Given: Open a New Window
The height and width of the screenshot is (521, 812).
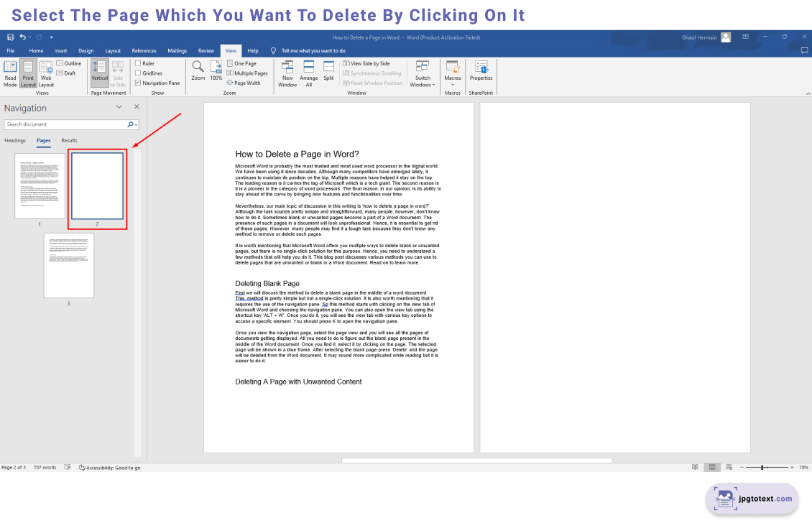Looking at the screenshot, I should (287, 73).
